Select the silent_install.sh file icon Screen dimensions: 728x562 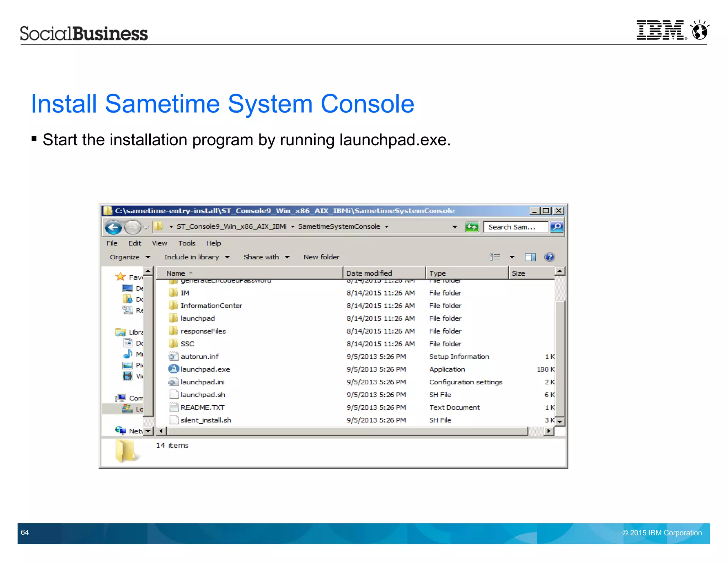click(173, 420)
